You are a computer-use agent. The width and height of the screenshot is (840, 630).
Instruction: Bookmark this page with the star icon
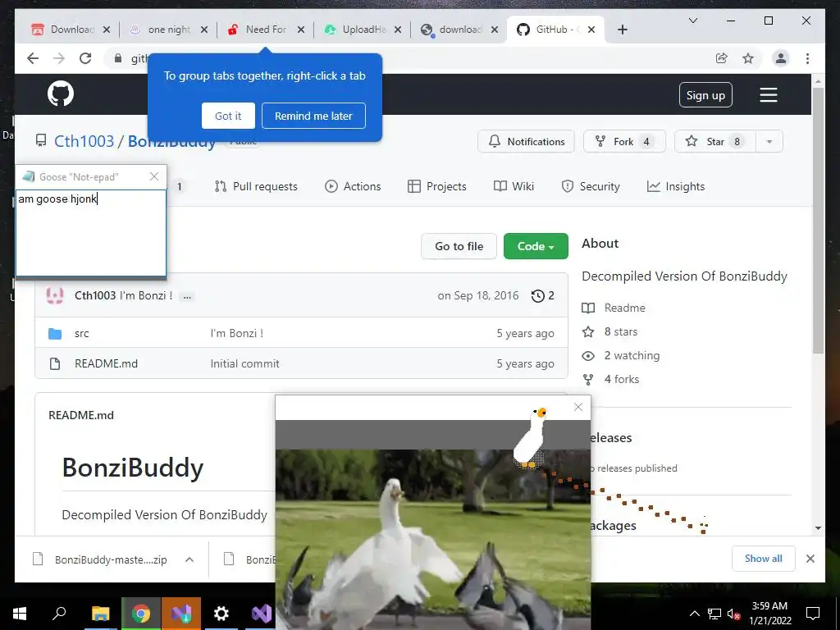tap(748, 58)
